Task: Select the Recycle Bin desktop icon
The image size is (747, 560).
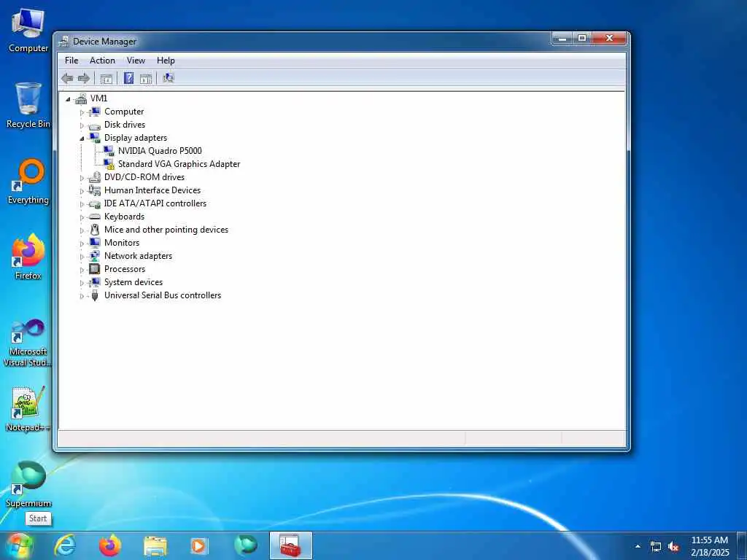Action: click(28, 105)
